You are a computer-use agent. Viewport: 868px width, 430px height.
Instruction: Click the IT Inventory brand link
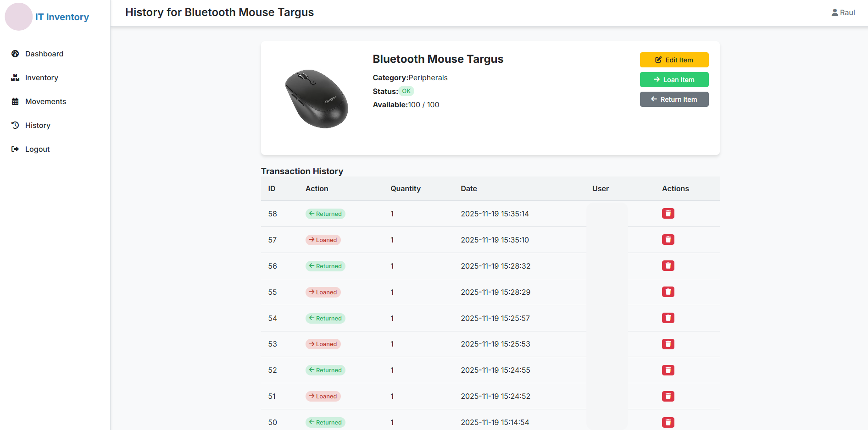62,17
